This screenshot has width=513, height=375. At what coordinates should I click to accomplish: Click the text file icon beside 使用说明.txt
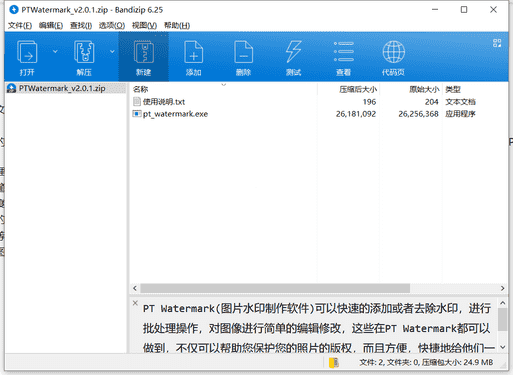(137, 101)
